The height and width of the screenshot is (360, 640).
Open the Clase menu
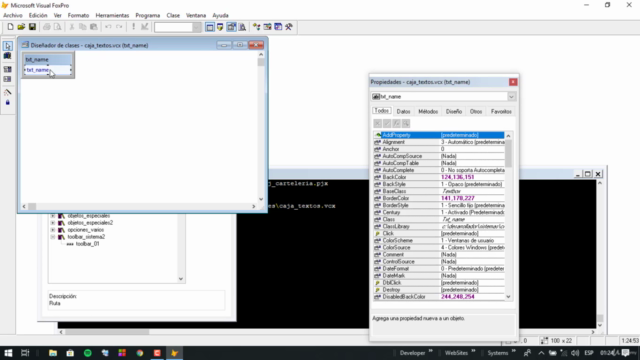[173, 16]
